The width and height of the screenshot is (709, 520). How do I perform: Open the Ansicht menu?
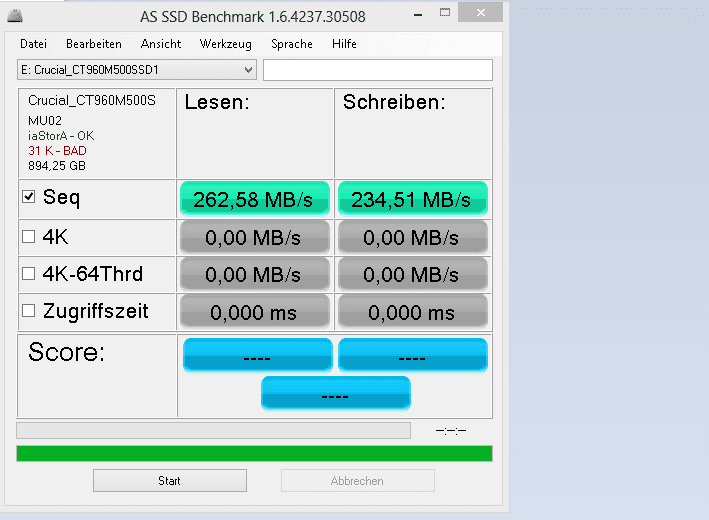pyautogui.click(x=161, y=44)
